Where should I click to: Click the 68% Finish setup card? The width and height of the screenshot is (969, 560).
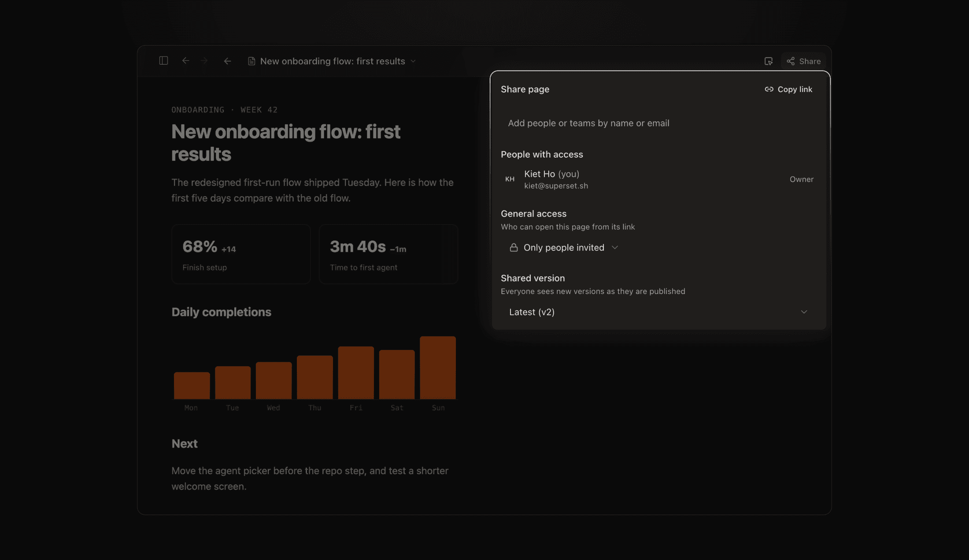click(241, 254)
